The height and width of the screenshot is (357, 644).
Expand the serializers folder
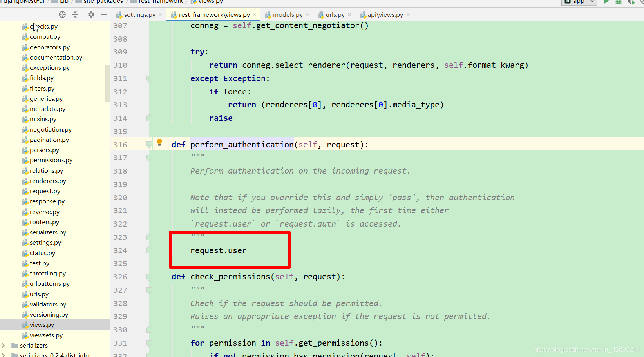(4, 345)
